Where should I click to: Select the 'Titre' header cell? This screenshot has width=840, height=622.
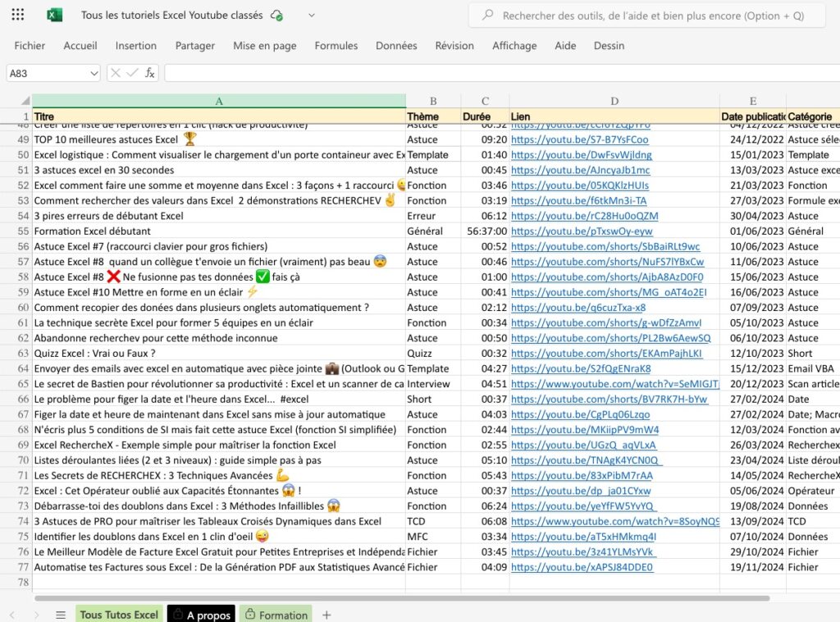(218, 117)
